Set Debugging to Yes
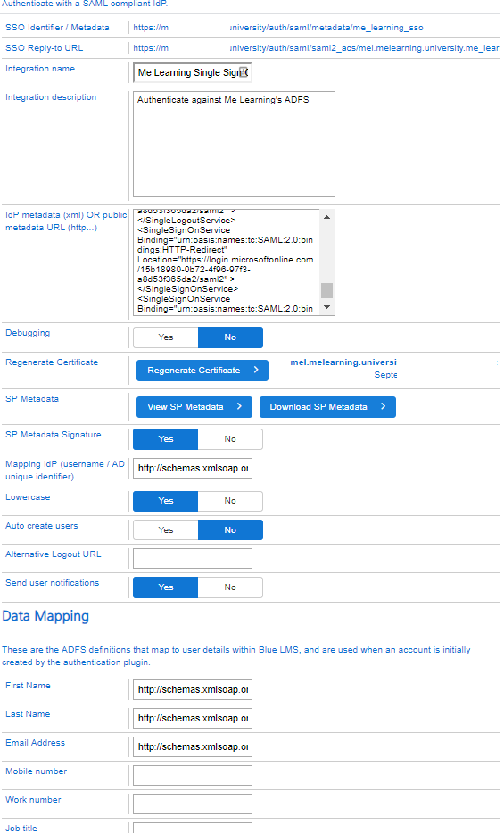This screenshot has width=504, height=833. tap(166, 337)
